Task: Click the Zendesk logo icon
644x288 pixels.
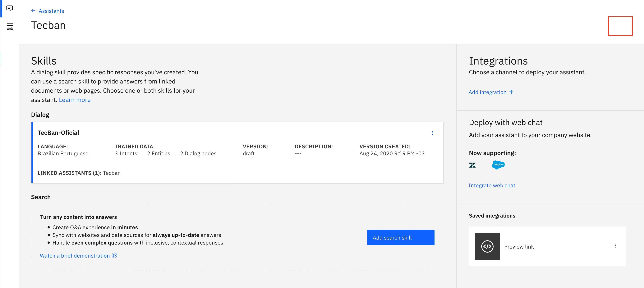Action: point(472,165)
